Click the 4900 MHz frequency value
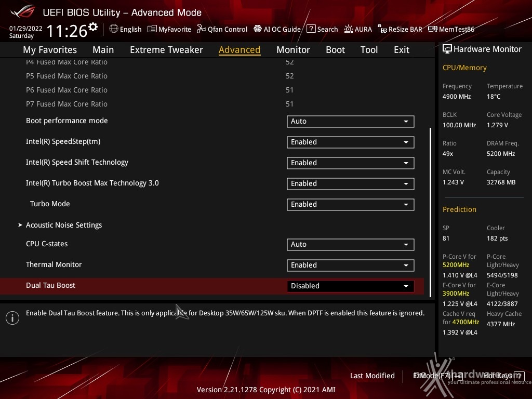 [457, 96]
